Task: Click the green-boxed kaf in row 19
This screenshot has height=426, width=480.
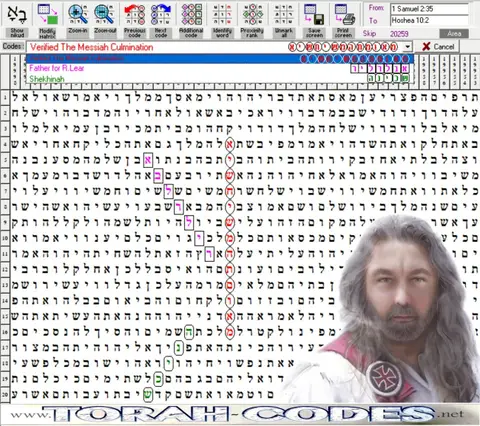Action: (158, 379)
